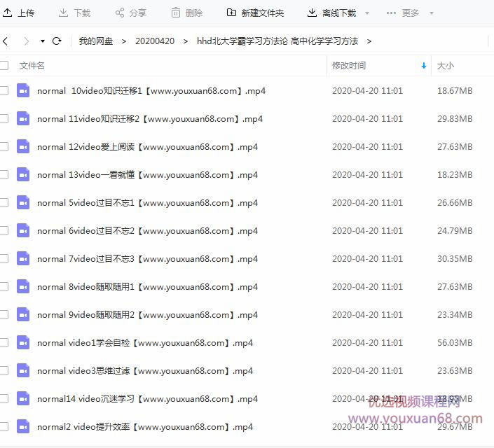Image resolution: width=494 pixels, height=448 pixels.
Task: Click the more (更多) ellipsis icon
Action: pos(391,13)
